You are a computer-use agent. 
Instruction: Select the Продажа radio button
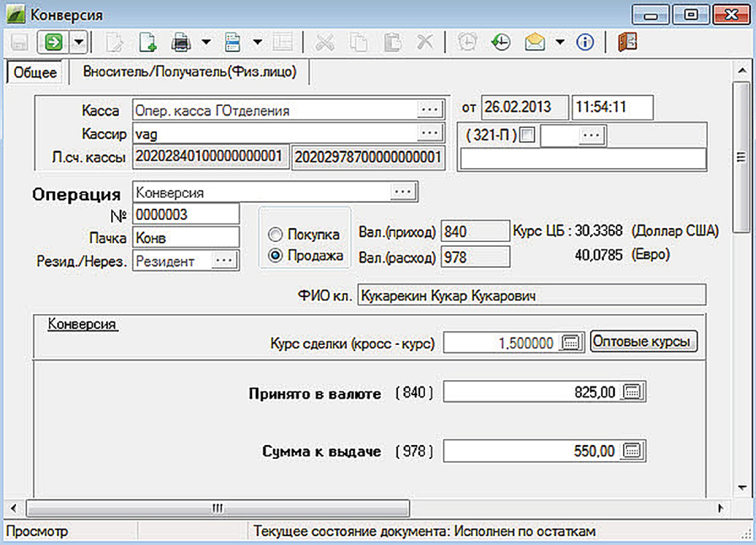(x=275, y=256)
